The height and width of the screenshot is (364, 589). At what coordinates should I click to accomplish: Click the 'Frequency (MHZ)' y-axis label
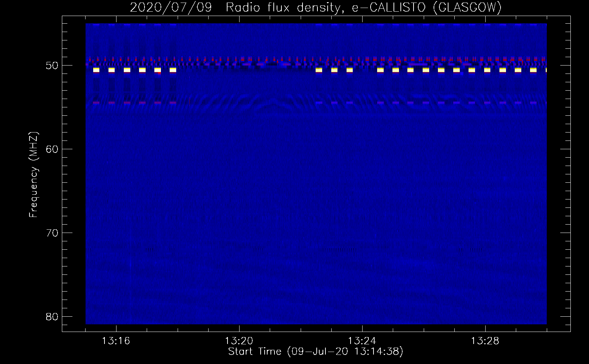click(33, 174)
